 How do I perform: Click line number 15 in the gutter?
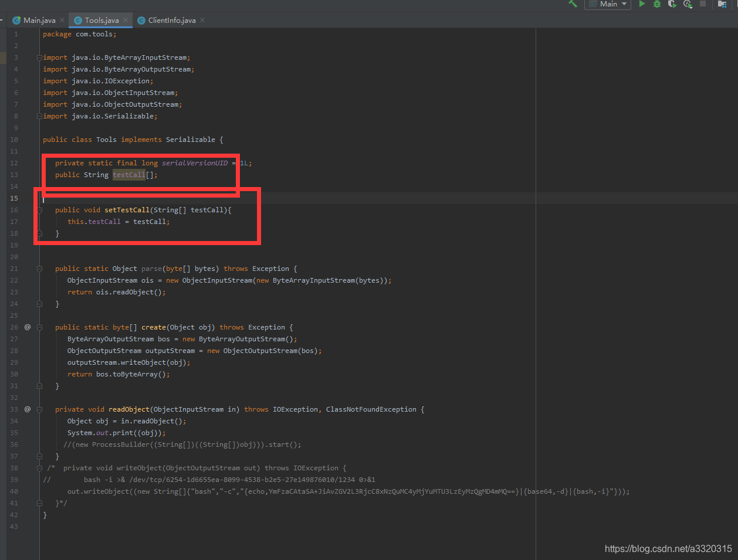click(x=14, y=198)
